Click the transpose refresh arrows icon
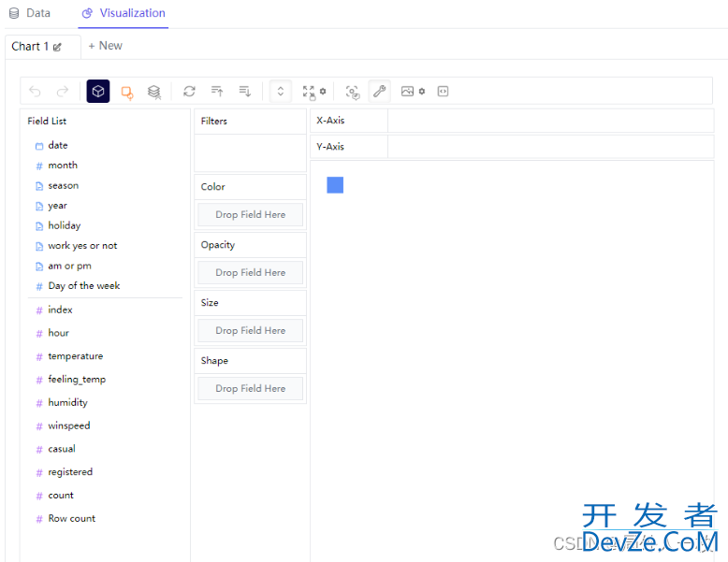The width and height of the screenshot is (728, 562). [189, 91]
